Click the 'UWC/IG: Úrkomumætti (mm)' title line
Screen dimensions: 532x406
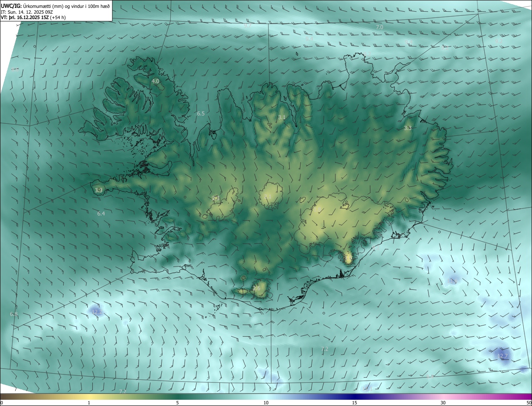point(55,6)
